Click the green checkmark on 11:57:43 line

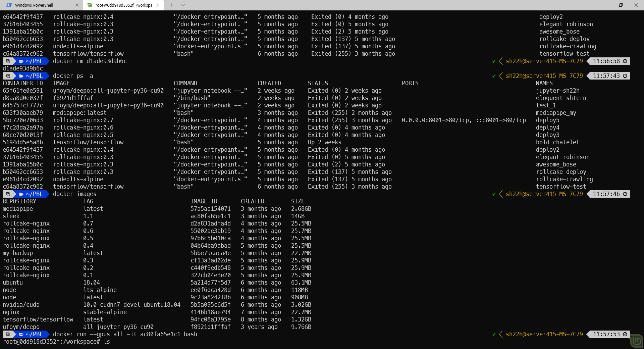click(x=494, y=76)
